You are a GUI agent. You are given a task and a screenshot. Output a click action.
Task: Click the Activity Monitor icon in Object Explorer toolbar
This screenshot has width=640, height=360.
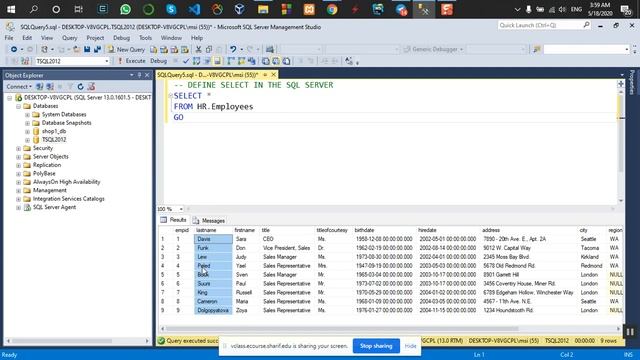tap(91, 87)
